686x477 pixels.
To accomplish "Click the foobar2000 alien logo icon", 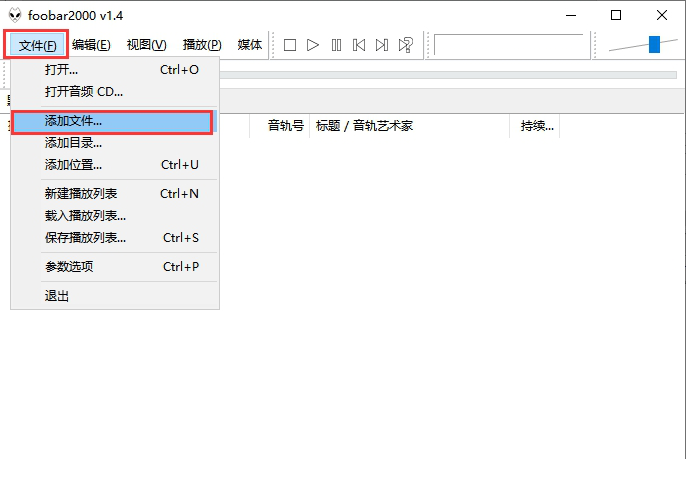I will (15, 15).
